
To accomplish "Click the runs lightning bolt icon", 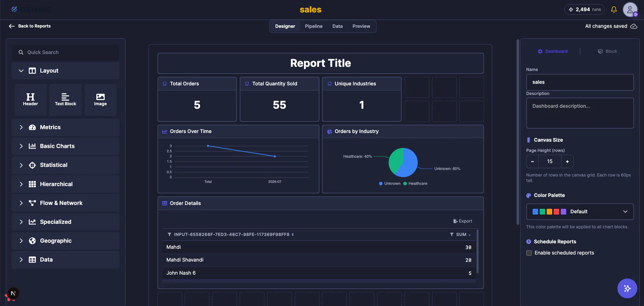I will coord(571,10).
